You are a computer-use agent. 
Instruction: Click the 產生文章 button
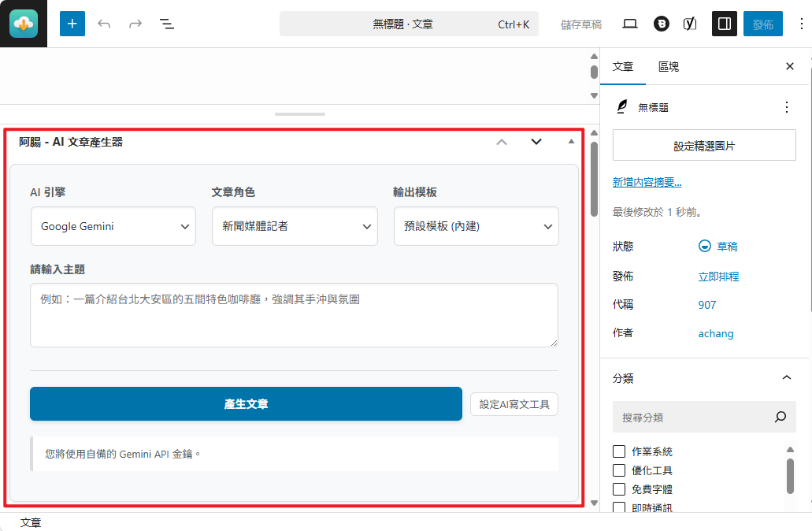[x=246, y=403]
